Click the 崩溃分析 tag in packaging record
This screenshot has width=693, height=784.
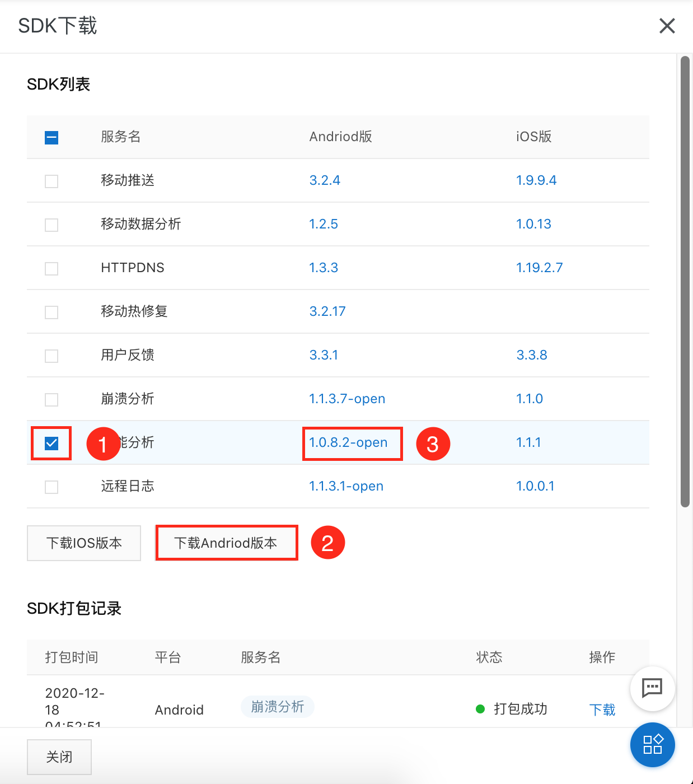pos(278,707)
